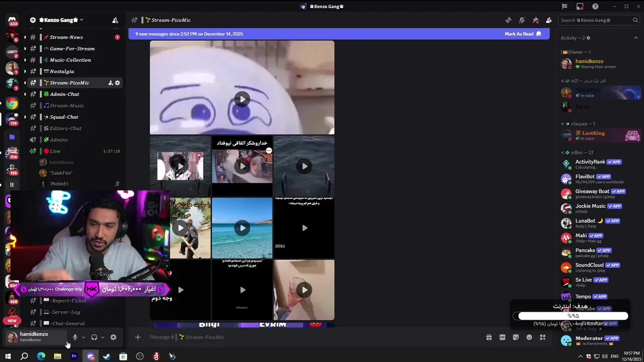Collapse the Activity section chevron
Screen dimensions: 644x362
click(x=635, y=38)
